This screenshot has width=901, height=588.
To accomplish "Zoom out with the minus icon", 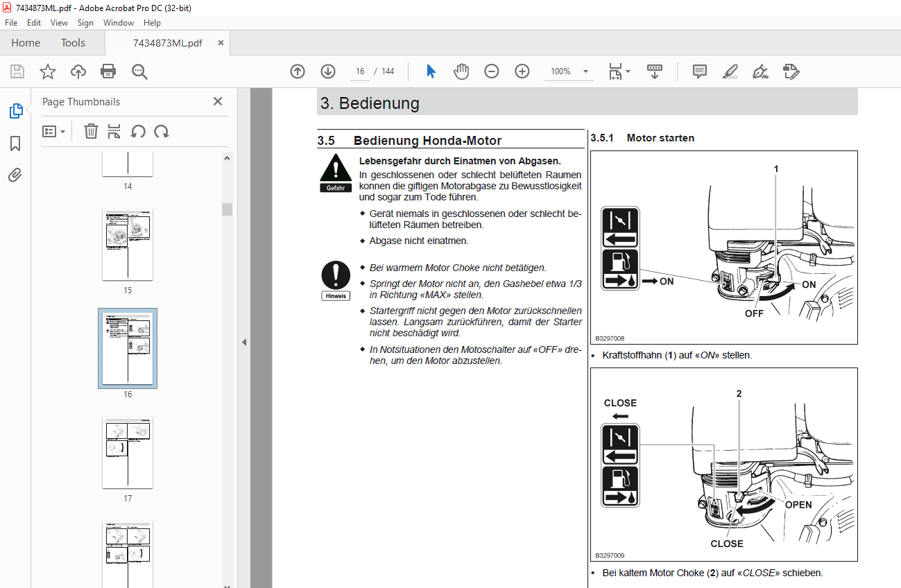I will tap(492, 71).
